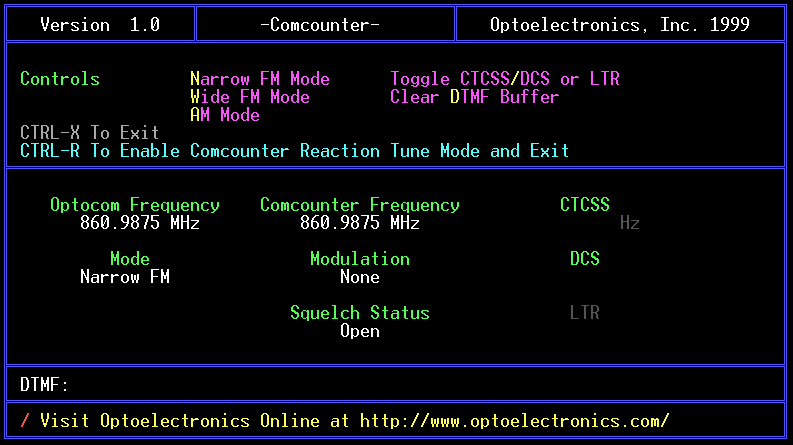
Task: Enable Comcounter Reaction Tune Mode line
Action: tap(294, 151)
